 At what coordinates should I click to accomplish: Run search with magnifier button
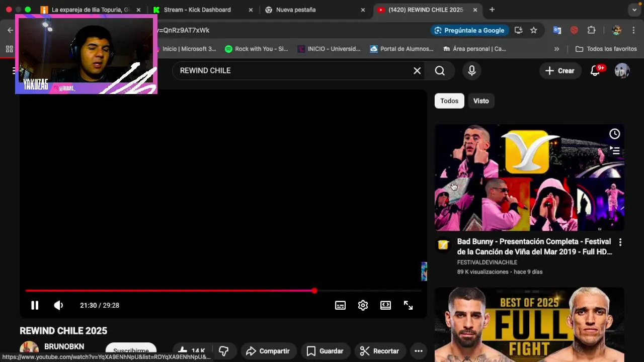click(x=440, y=70)
